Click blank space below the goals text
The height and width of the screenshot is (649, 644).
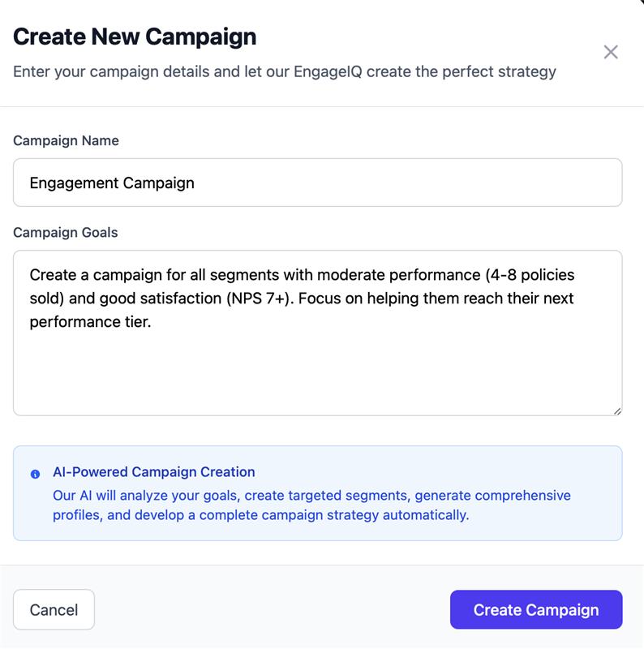coord(317,373)
